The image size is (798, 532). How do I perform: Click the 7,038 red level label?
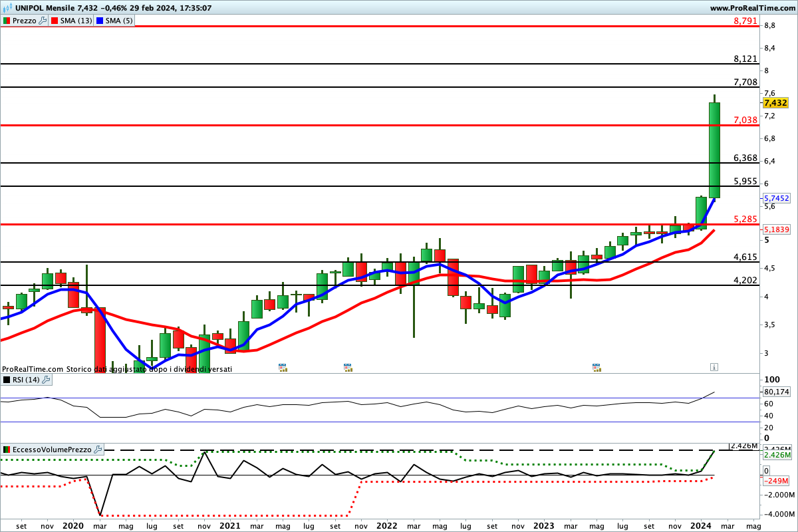[x=745, y=120]
